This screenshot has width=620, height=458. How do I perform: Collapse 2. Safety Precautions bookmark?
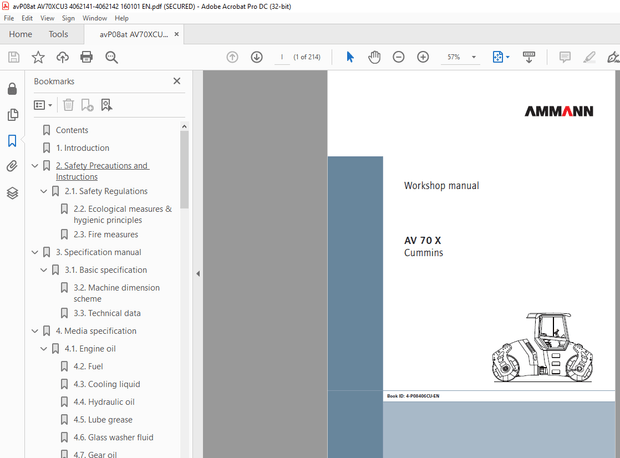[35, 166]
